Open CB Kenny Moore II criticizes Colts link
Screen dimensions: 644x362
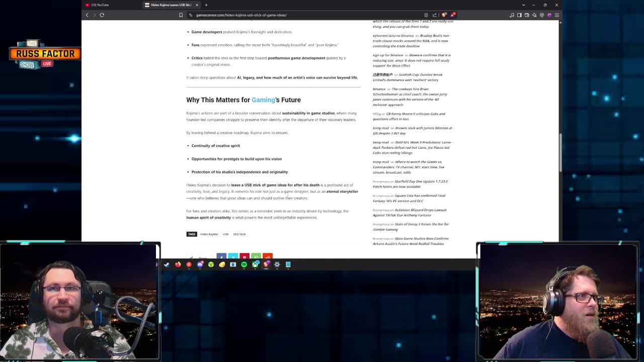[410, 116]
